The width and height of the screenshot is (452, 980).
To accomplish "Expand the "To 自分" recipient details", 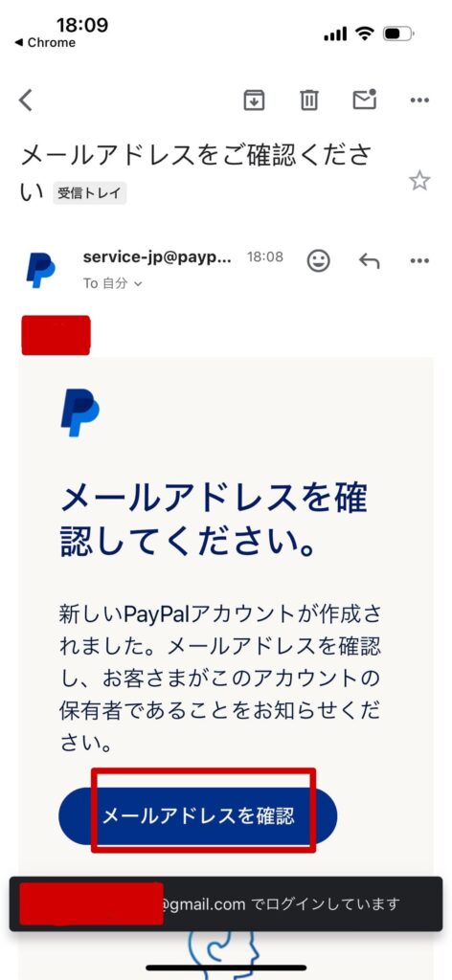I will point(113,283).
